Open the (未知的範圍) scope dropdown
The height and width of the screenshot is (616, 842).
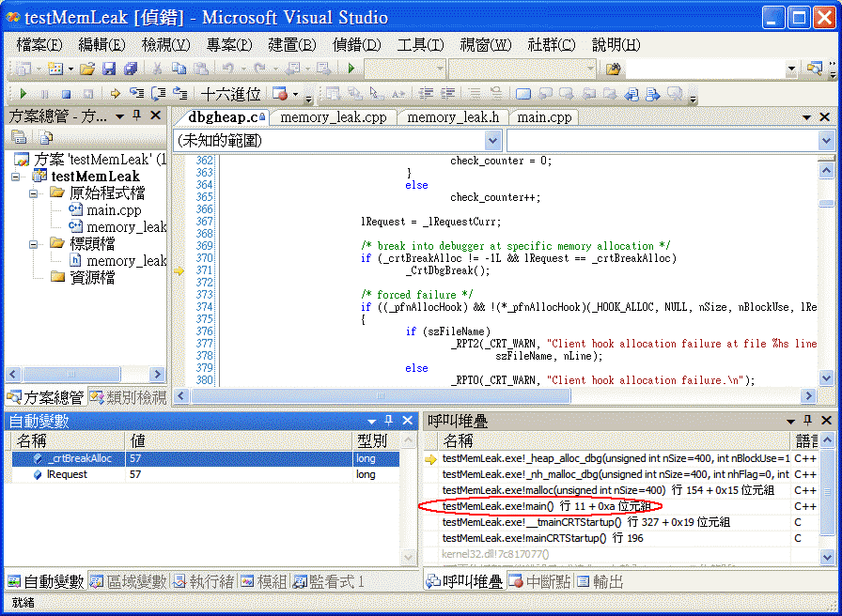[492, 141]
